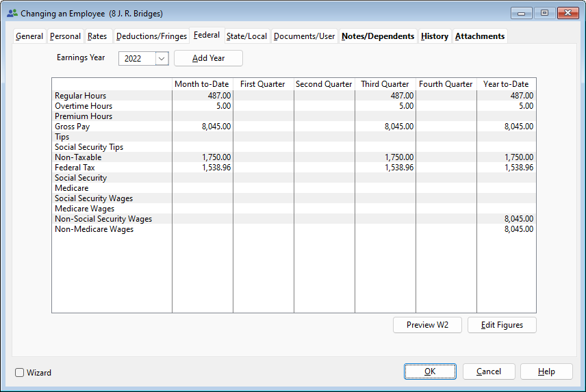Screen dimensions: 586x392
Task: Open Help for this dialog
Action: pos(546,371)
